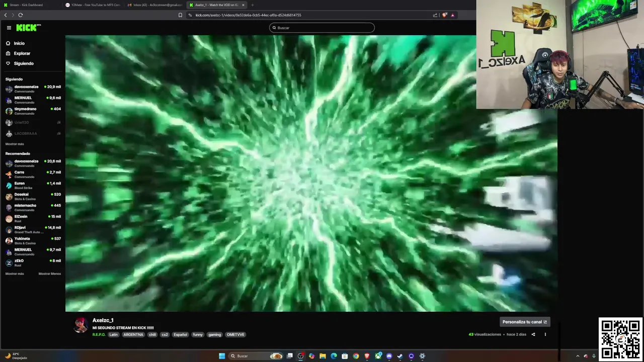The width and height of the screenshot is (644, 362).
Task: Click the Axelzc_1 channel name
Action: pyautogui.click(x=103, y=320)
